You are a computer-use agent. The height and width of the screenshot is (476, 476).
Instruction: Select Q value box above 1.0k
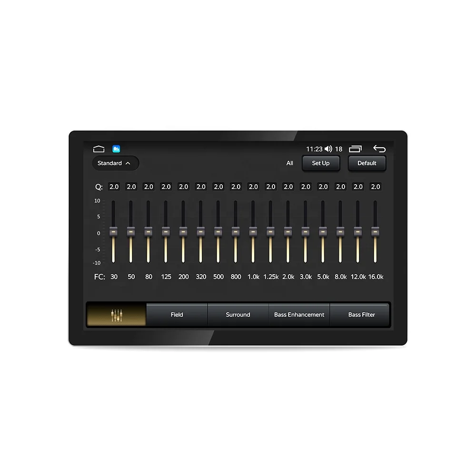tap(253, 187)
